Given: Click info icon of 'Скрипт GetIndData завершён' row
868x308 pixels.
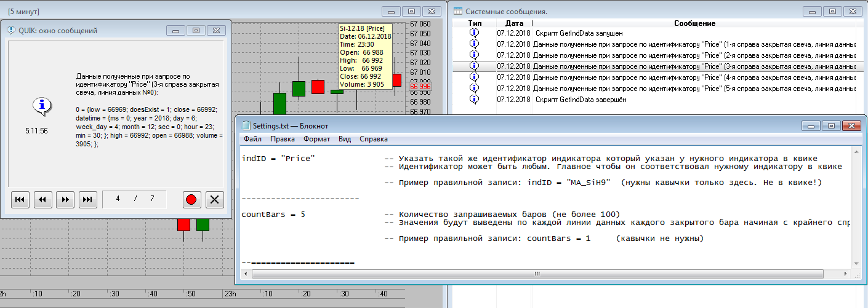Looking at the screenshot, I should point(474,100).
